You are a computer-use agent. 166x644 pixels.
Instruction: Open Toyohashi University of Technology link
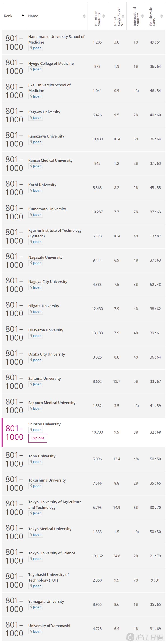(x=49, y=577)
